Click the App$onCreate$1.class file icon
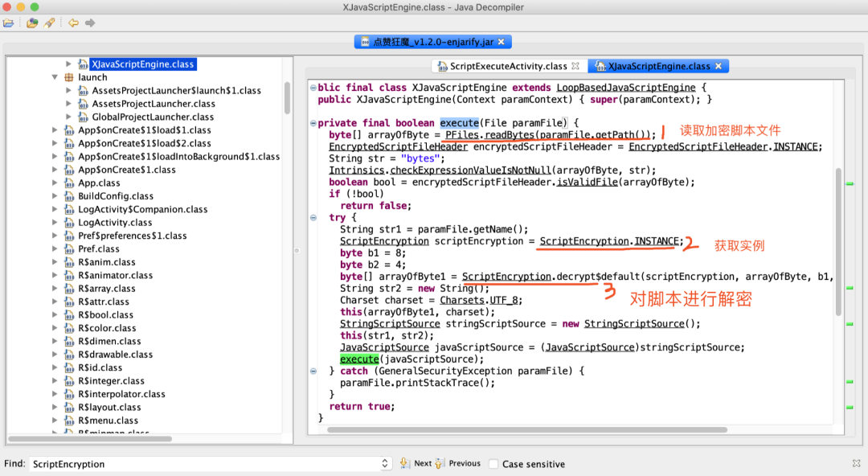Image resolution: width=868 pixels, height=476 pixels. [x=69, y=170]
